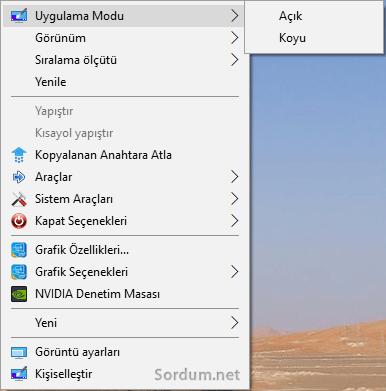This screenshot has width=386, height=391.
Task: Click the Araçlar arrow icon
Action: point(19,177)
